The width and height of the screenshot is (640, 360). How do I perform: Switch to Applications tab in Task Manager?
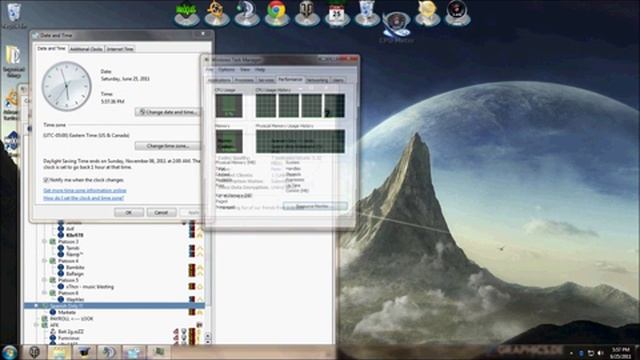(x=219, y=80)
